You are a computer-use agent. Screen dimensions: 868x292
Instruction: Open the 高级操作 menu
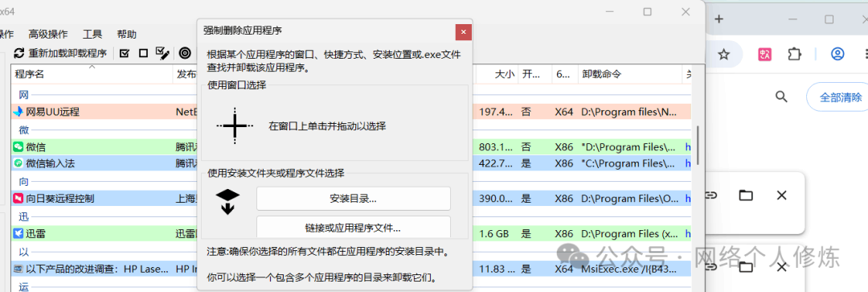(x=48, y=35)
